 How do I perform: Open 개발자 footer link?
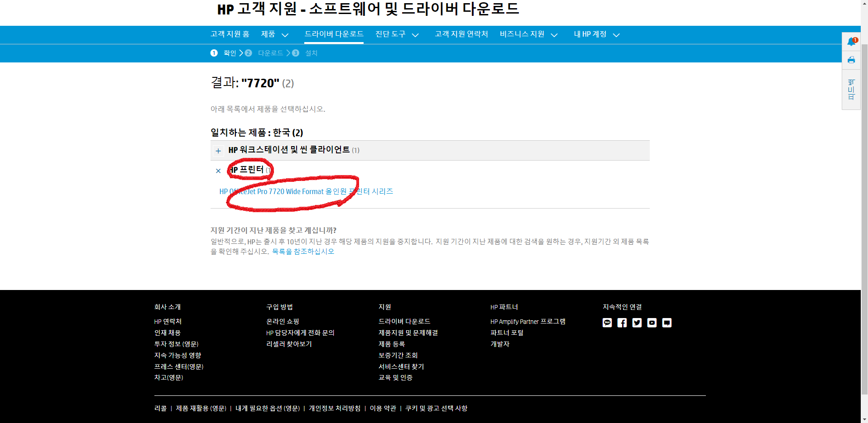(x=500, y=344)
